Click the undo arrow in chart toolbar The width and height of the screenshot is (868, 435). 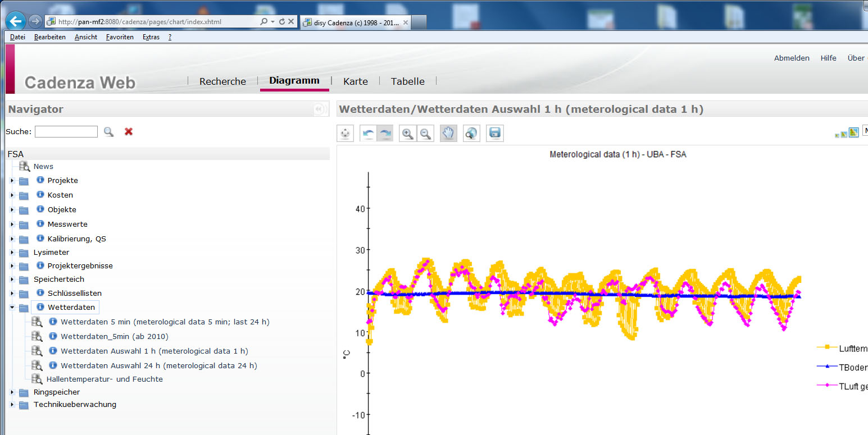[368, 134]
